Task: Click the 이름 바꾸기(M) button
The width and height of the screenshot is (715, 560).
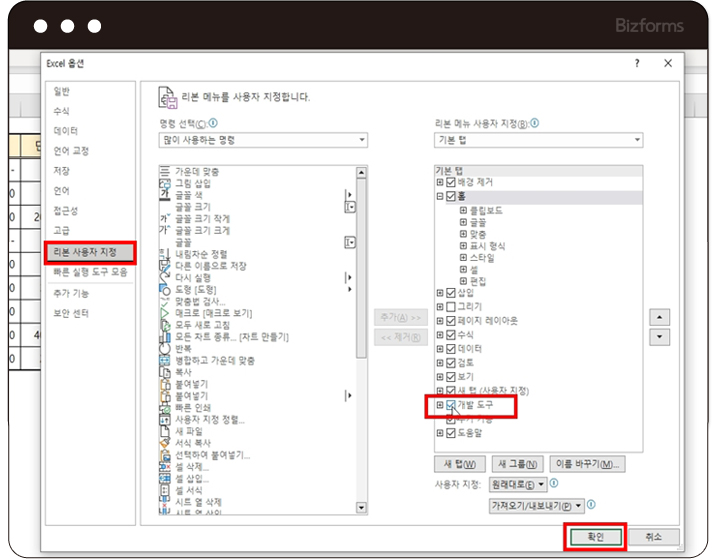Action: click(x=587, y=464)
